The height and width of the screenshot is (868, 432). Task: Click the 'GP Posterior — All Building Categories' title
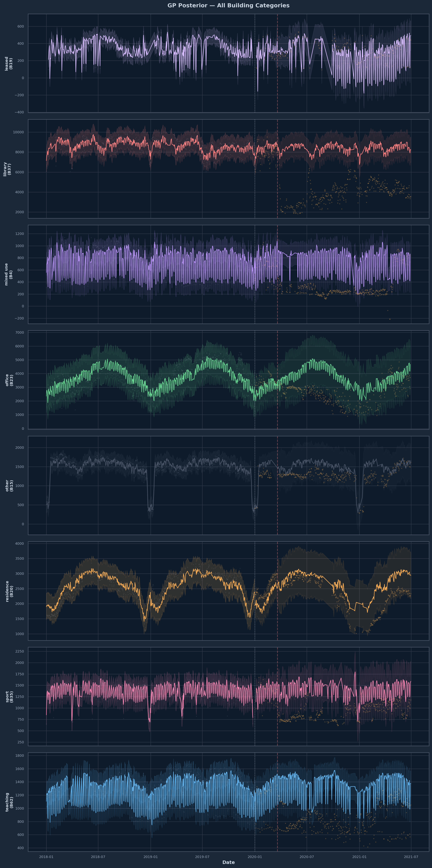click(x=228, y=5)
